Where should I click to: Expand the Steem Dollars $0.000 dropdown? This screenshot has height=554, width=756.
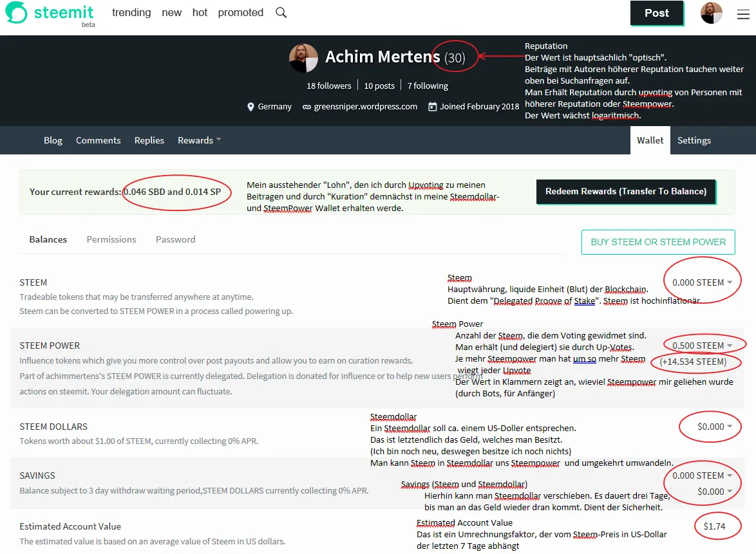point(715,427)
